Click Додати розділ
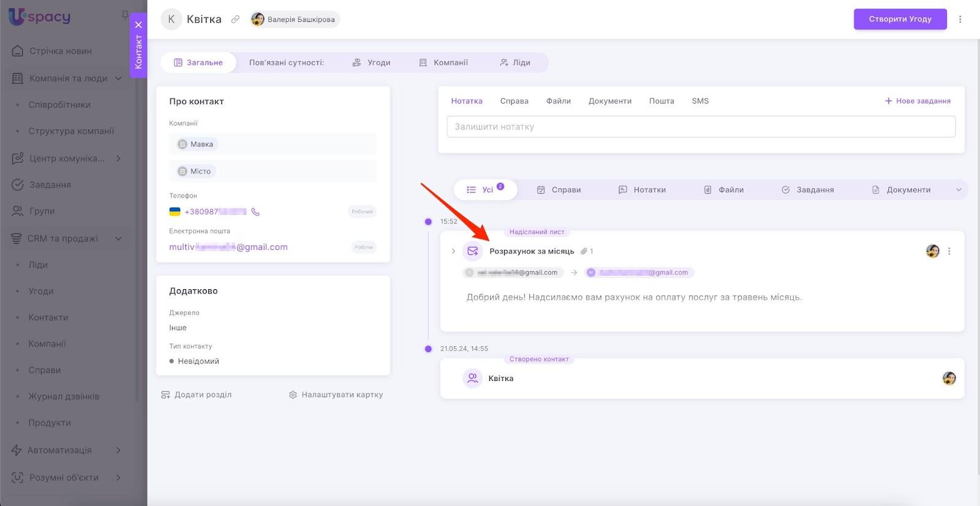This screenshot has width=980, height=506. (x=197, y=395)
